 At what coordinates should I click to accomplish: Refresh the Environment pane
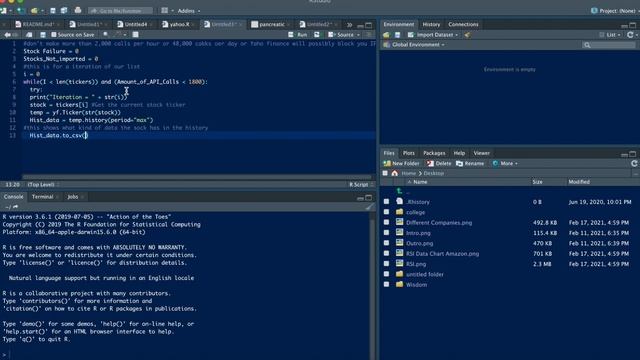click(630, 35)
